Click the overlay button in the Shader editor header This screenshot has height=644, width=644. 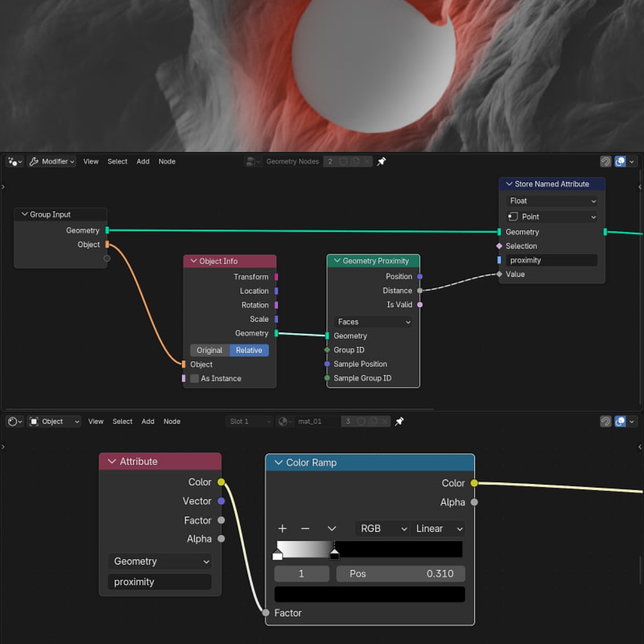click(620, 421)
